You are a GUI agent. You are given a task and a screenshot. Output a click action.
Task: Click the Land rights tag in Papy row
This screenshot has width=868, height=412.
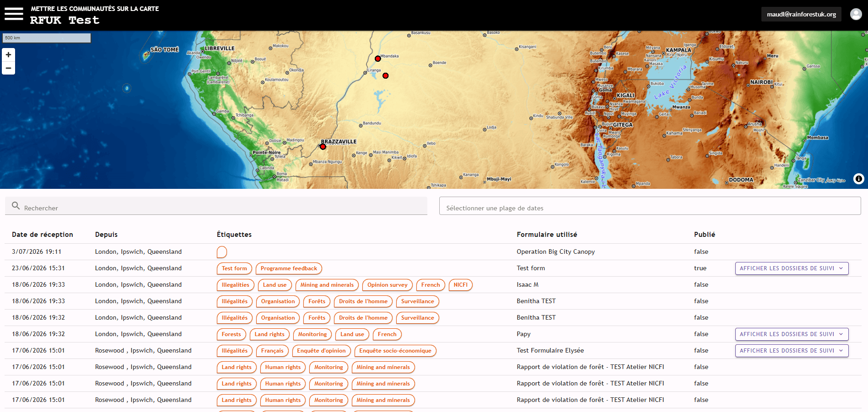pos(270,334)
